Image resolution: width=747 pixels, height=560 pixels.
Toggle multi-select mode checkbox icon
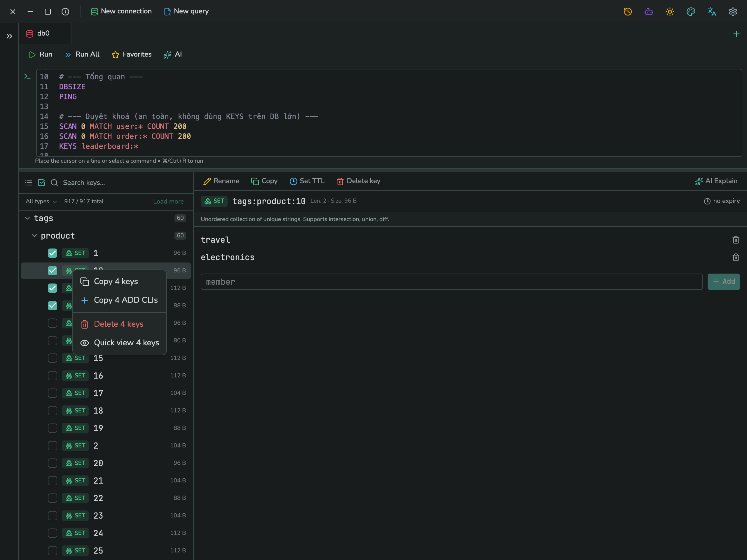(x=41, y=183)
